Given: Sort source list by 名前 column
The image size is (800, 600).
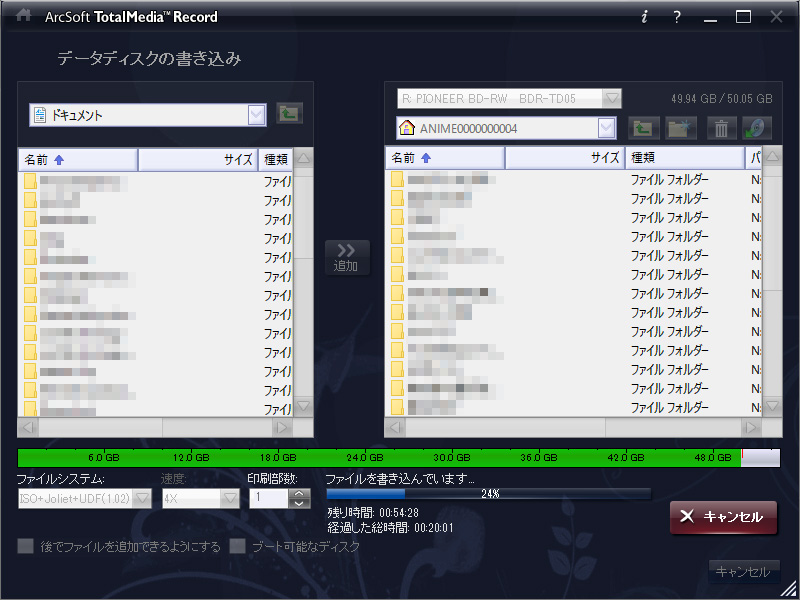Looking at the screenshot, I should point(78,160).
